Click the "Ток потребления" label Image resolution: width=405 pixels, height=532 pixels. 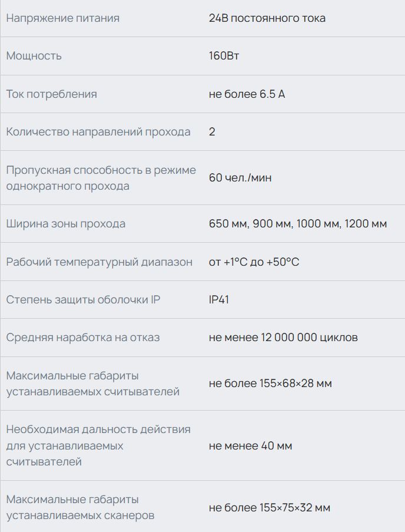point(51,94)
